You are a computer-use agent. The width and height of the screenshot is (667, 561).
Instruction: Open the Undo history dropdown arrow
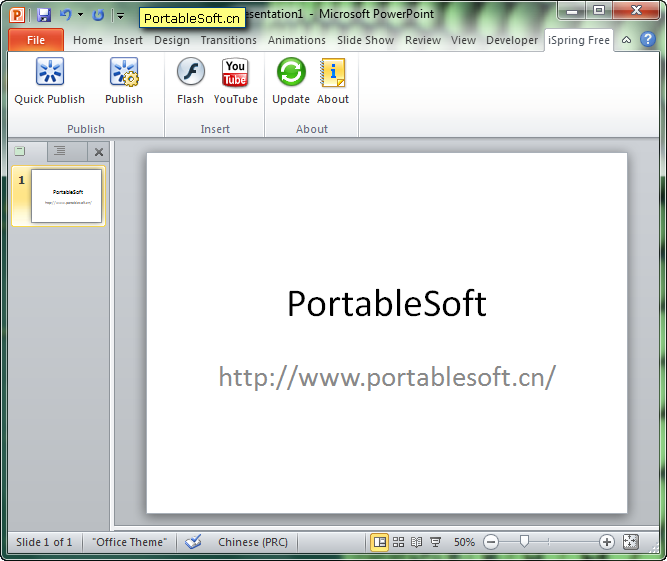[x=80, y=15]
